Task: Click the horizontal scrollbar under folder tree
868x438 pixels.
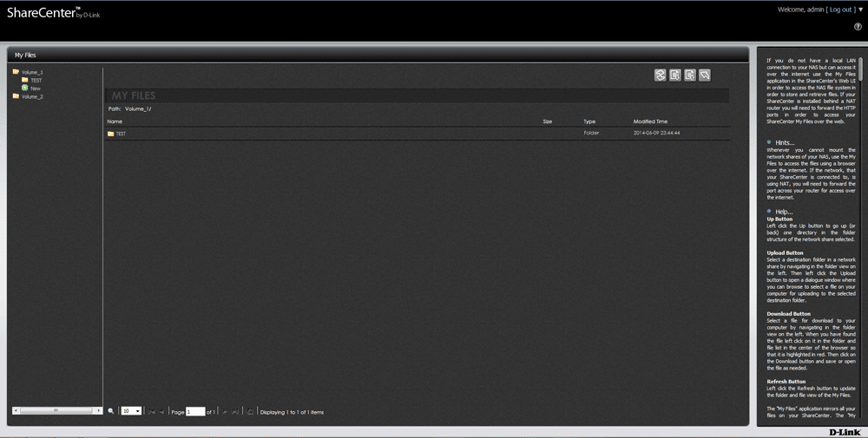Action: click(55, 410)
